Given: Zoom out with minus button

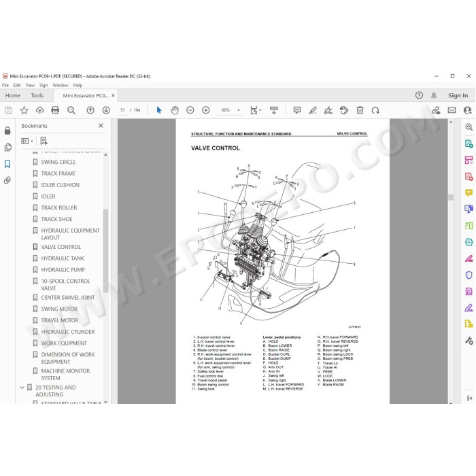Looking at the screenshot, I should coord(190,110).
